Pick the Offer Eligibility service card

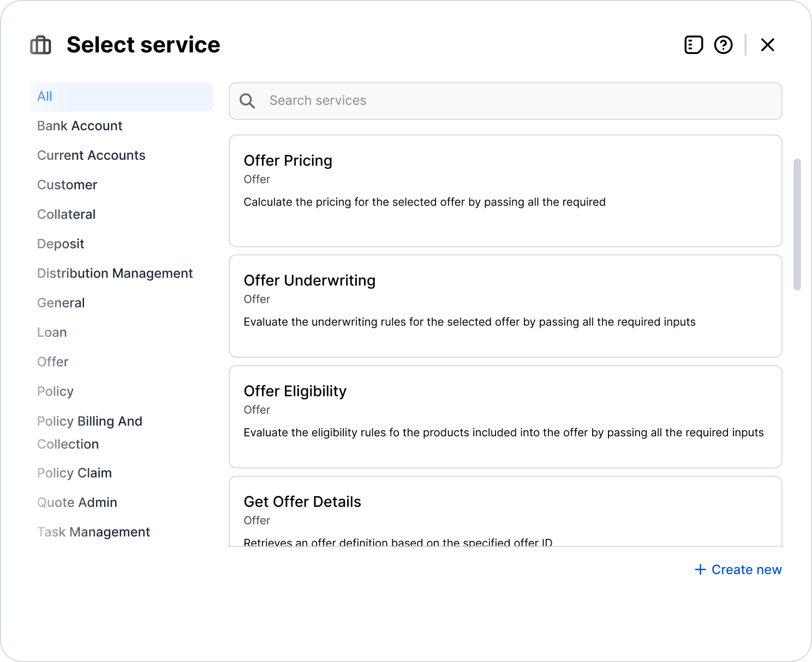pos(505,417)
